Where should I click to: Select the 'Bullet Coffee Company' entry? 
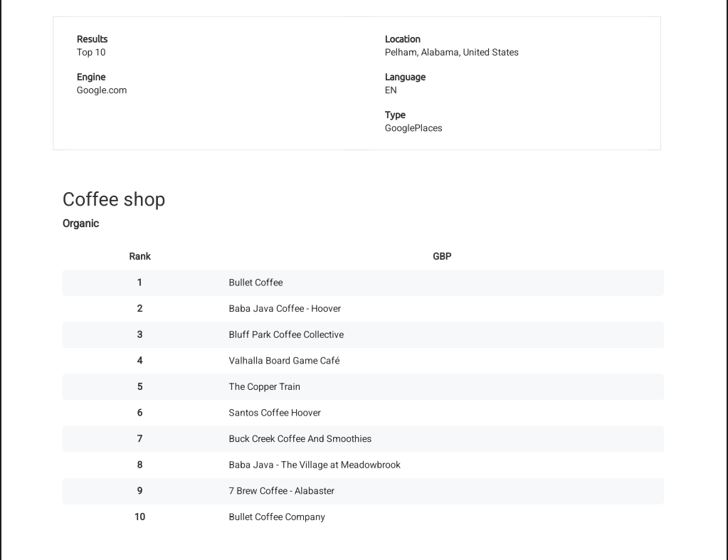(277, 517)
